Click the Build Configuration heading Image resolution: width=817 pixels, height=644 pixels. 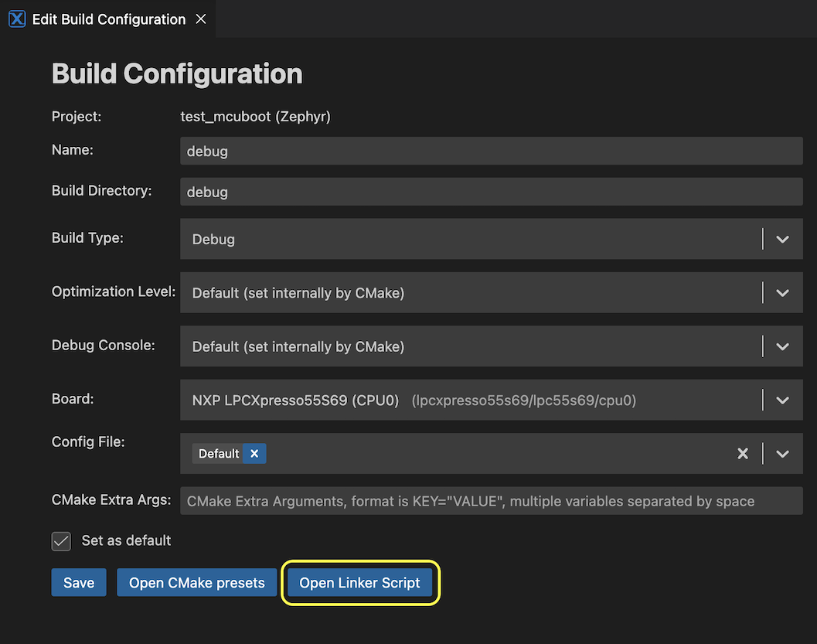point(177,73)
